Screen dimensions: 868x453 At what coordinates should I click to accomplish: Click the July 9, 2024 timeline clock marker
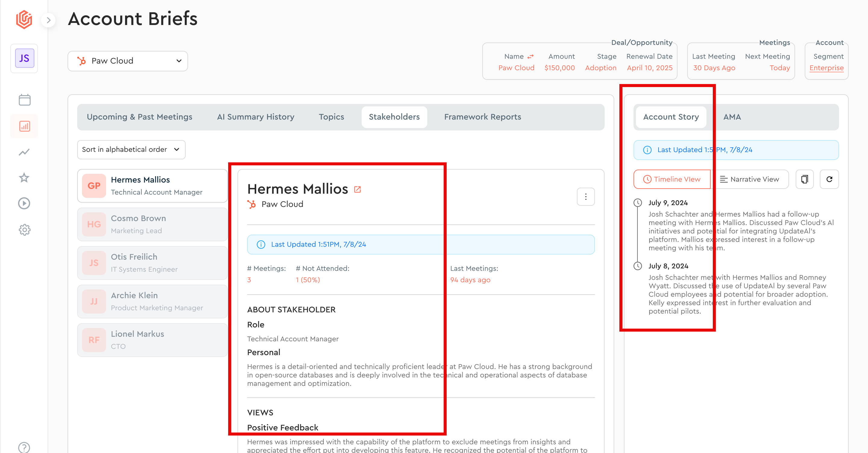637,203
